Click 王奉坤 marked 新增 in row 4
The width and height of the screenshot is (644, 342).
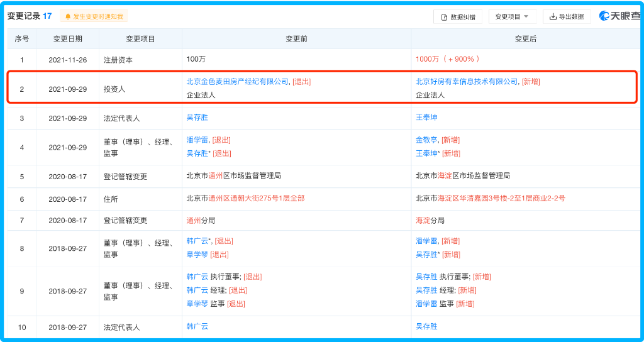(426, 153)
